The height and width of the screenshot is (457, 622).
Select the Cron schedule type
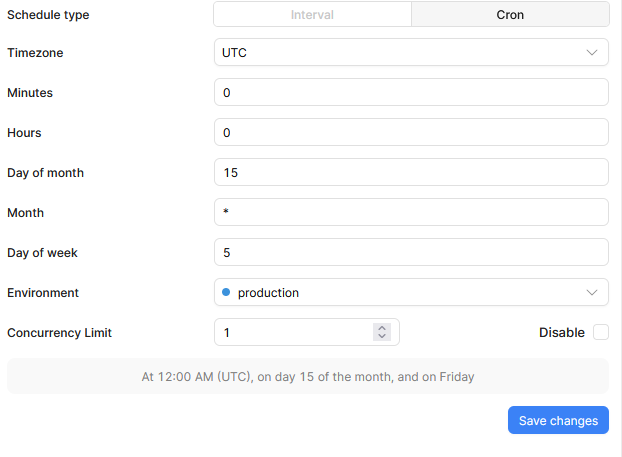coord(510,15)
